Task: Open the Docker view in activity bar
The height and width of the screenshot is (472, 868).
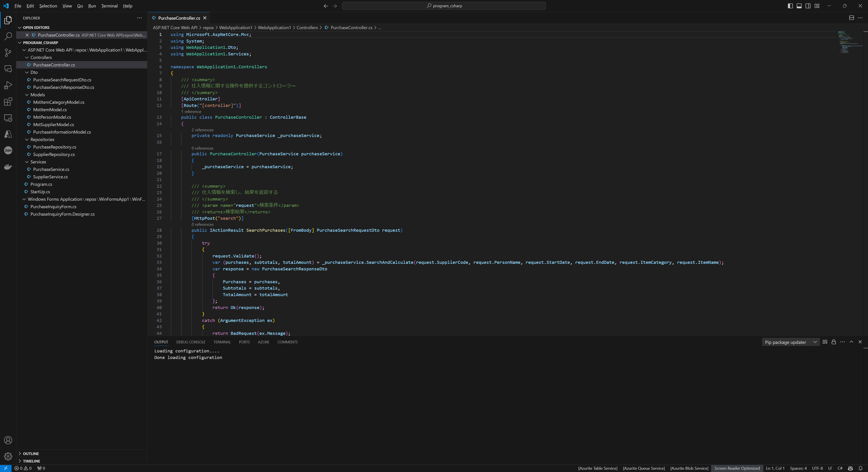Action: pyautogui.click(x=8, y=167)
